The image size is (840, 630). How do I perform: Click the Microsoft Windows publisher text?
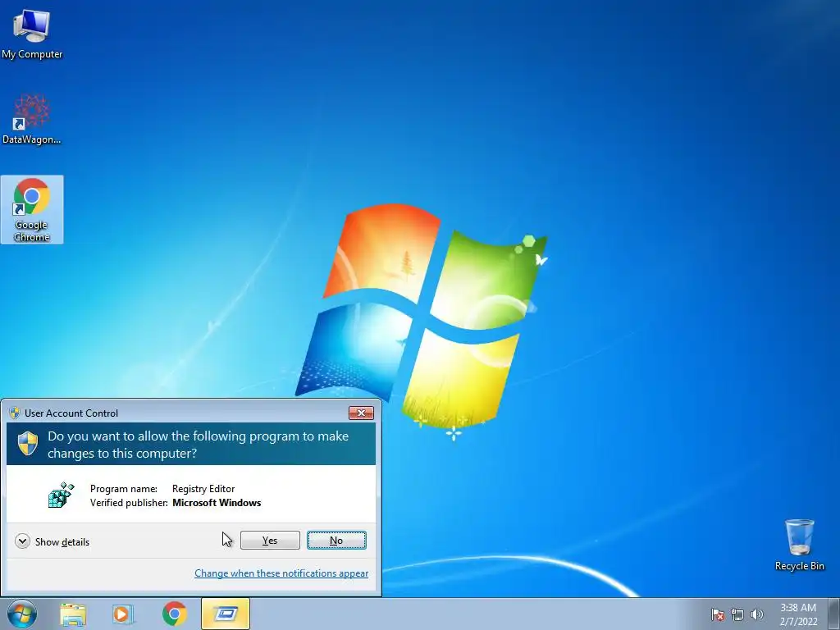(x=217, y=503)
